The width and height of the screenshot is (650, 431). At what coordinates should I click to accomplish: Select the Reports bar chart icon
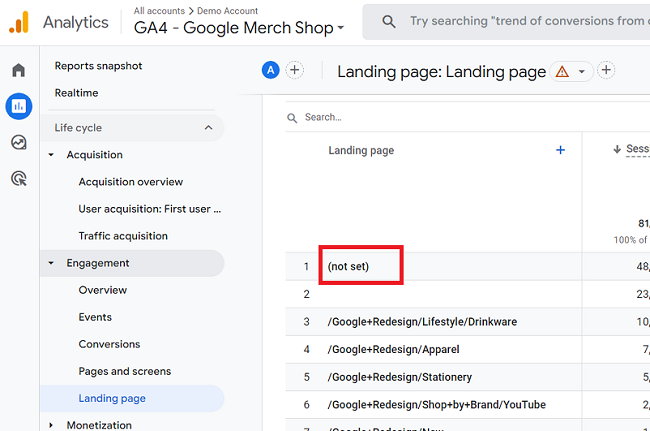tap(19, 106)
